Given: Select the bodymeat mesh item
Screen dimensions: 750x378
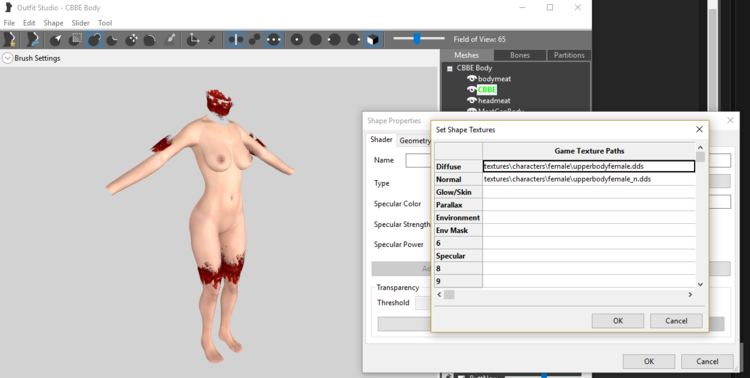Looking at the screenshot, I should pyautogui.click(x=495, y=78).
